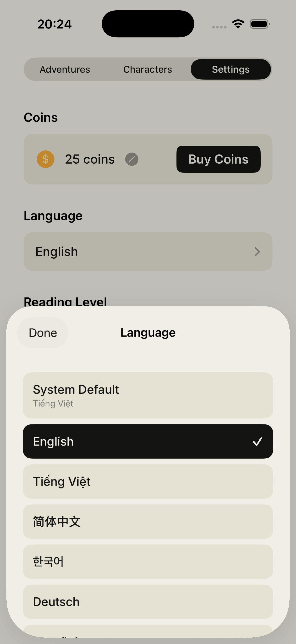Screen dimensions: 296x644
Task: Switch to the Adventures tab
Action: click(x=65, y=69)
